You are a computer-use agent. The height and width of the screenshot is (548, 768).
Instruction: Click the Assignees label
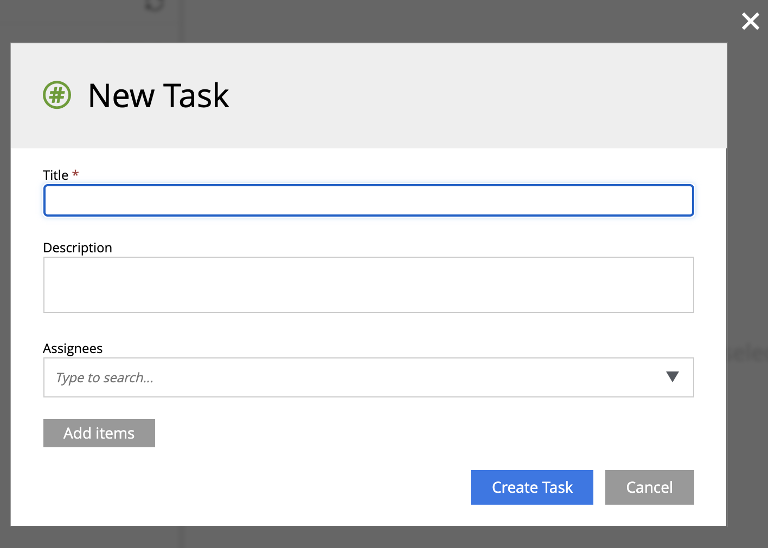click(72, 349)
